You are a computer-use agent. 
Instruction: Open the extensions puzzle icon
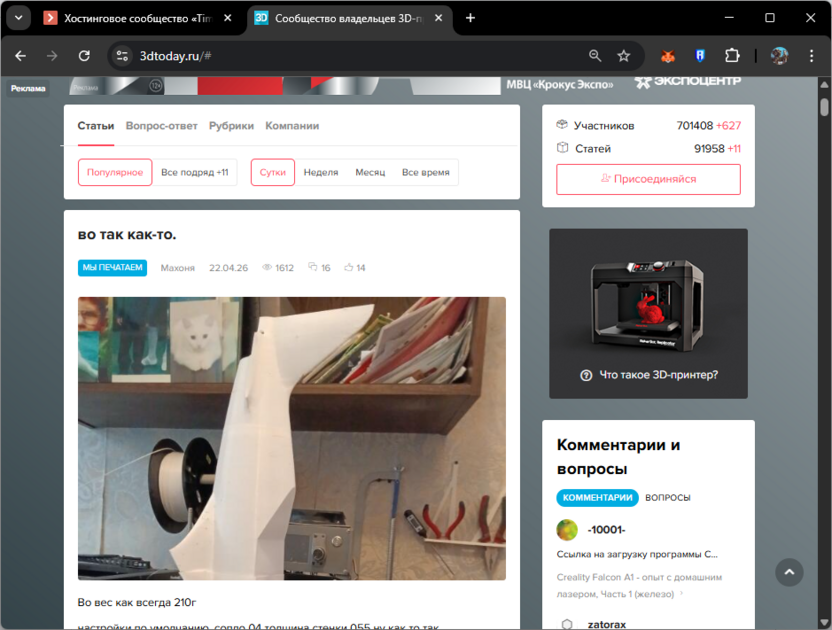732,56
